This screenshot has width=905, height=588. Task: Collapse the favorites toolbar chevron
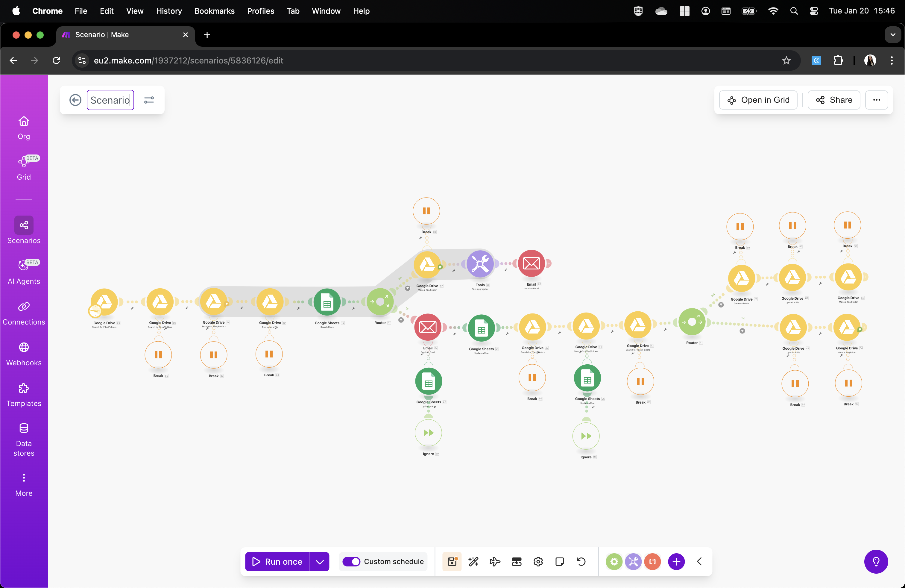pyautogui.click(x=699, y=561)
